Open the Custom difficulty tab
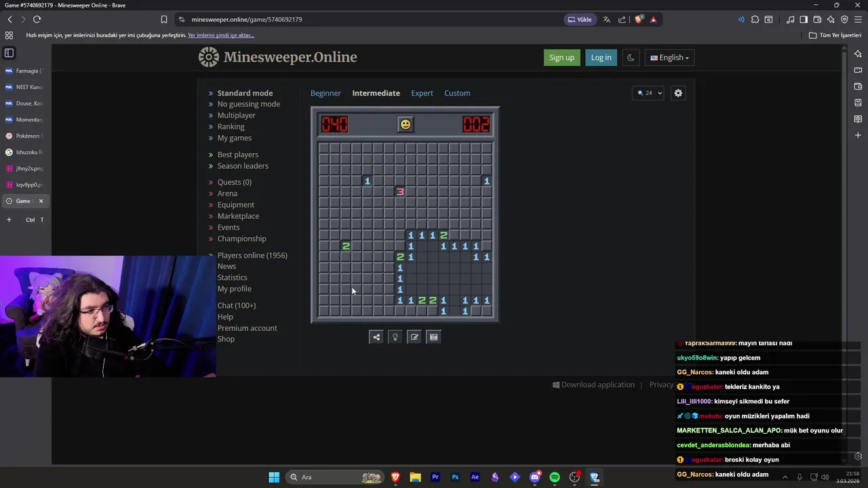Screen dimensions: 868x488 457,93
